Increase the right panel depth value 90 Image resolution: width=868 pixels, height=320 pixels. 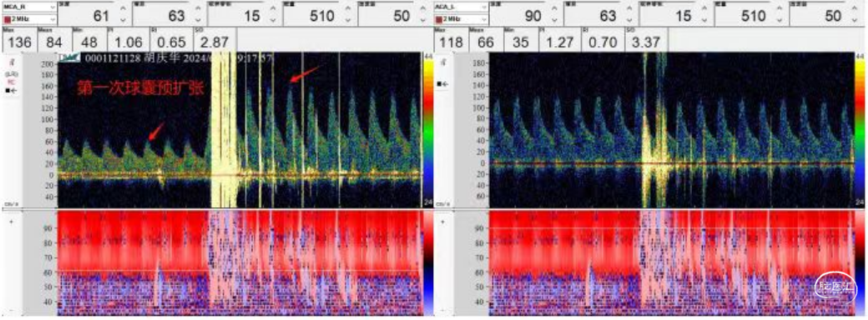click(x=554, y=9)
